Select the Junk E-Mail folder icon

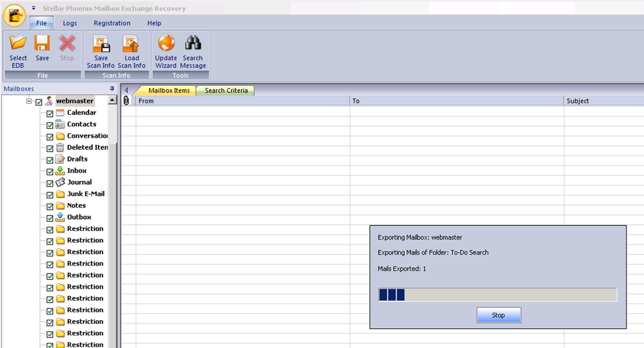click(x=60, y=193)
